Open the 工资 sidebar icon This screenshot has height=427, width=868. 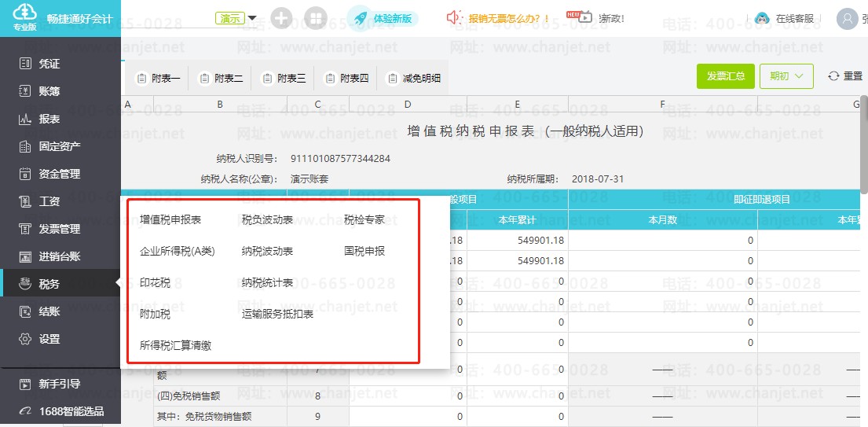click(25, 201)
